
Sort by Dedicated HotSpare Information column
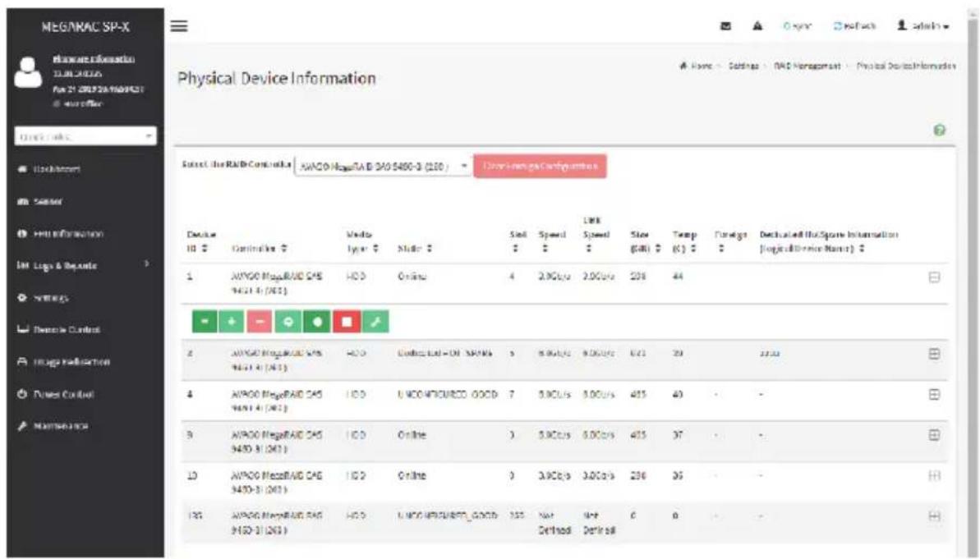pos(862,249)
